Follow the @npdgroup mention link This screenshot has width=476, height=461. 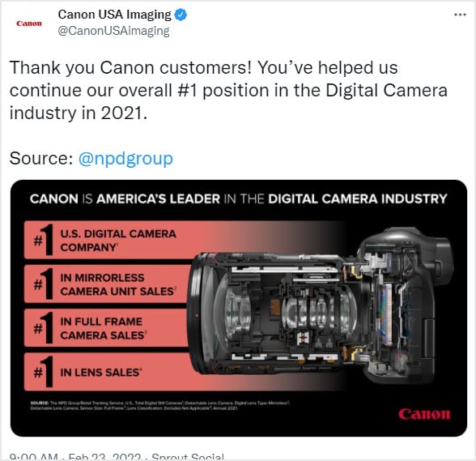tap(125, 159)
